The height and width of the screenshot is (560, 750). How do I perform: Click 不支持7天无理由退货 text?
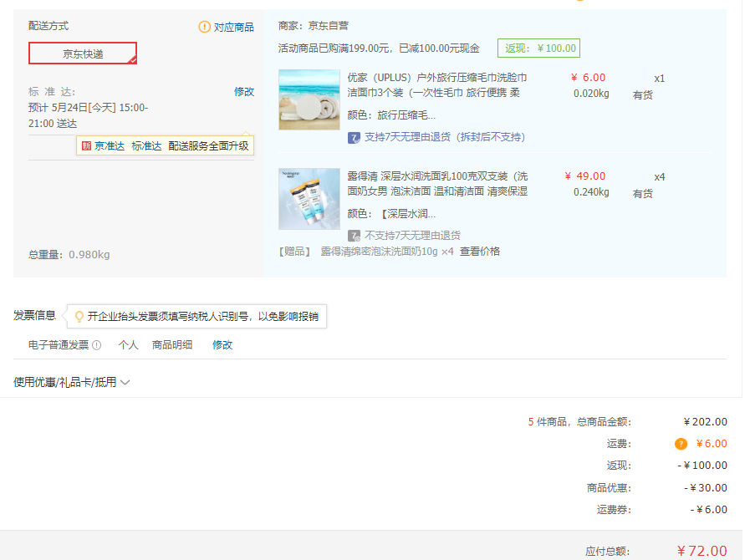[x=412, y=236]
